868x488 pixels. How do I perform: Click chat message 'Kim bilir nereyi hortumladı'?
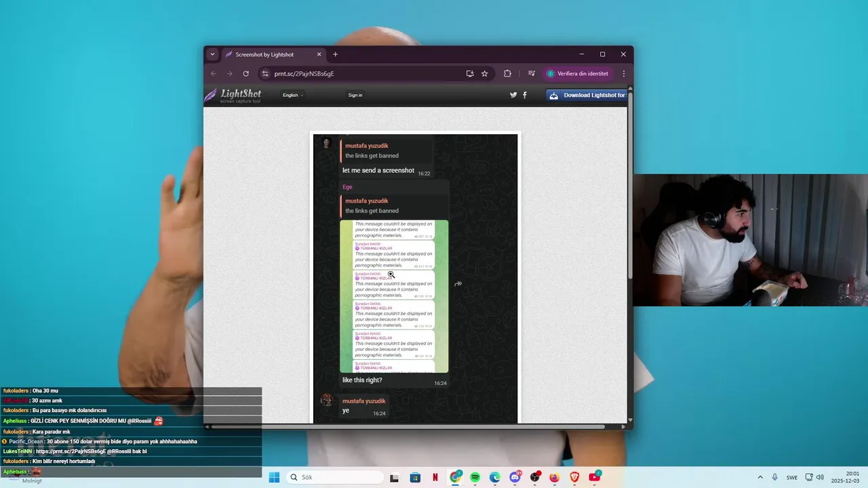pos(64,461)
